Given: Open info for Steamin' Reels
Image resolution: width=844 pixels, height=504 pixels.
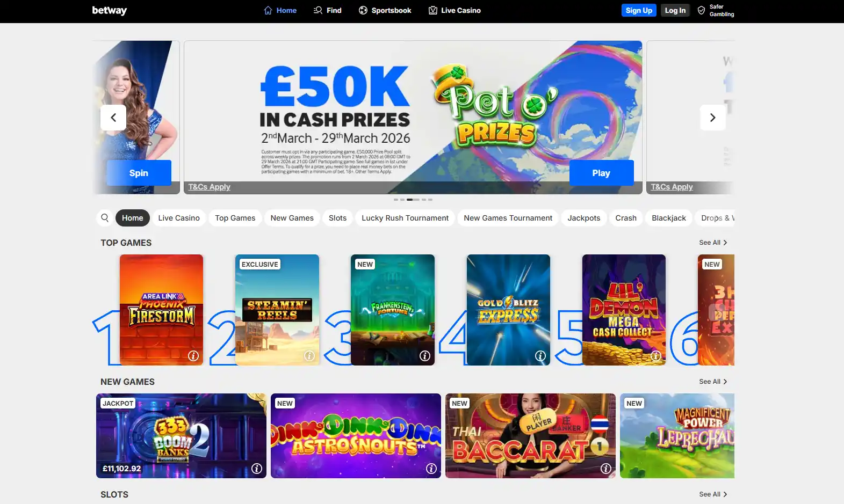Looking at the screenshot, I should coord(309,356).
